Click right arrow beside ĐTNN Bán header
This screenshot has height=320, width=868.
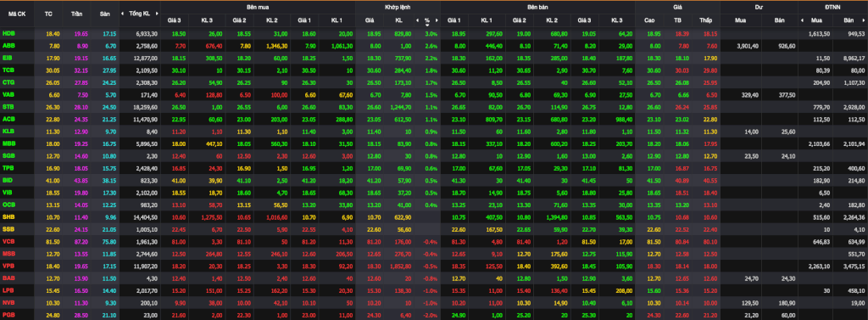tap(864, 20)
